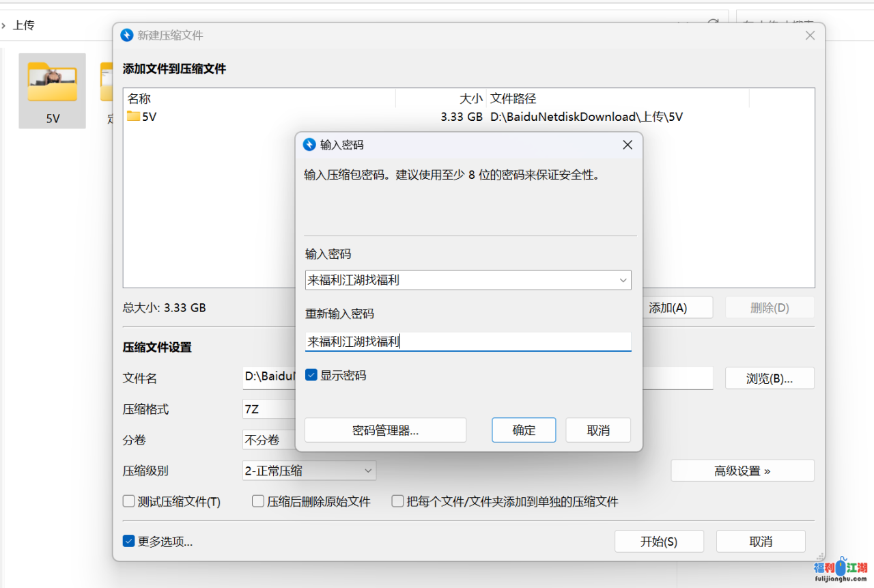Uncheck the 更多选项 checkbox
The width and height of the screenshot is (874, 588).
129,541
